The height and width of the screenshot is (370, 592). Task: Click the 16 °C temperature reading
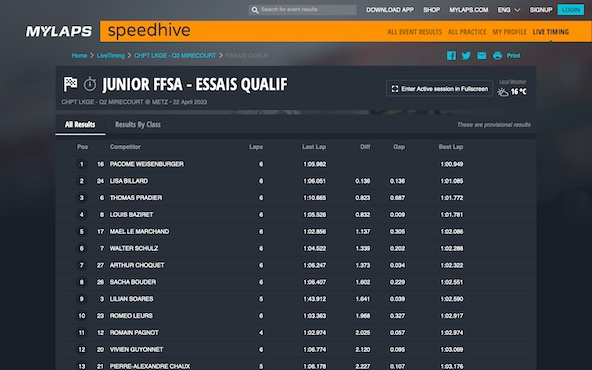pos(518,92)
